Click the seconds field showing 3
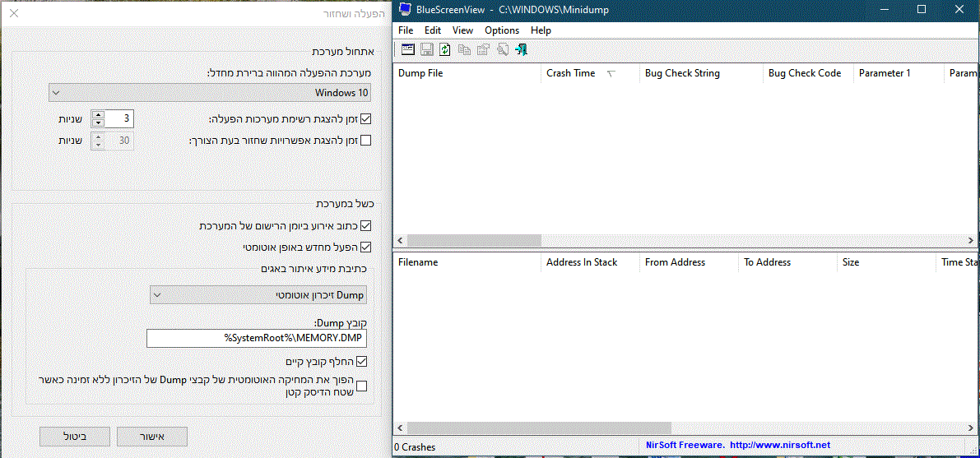The width and height of the screenshot is (980, 458). click(119, 118)
